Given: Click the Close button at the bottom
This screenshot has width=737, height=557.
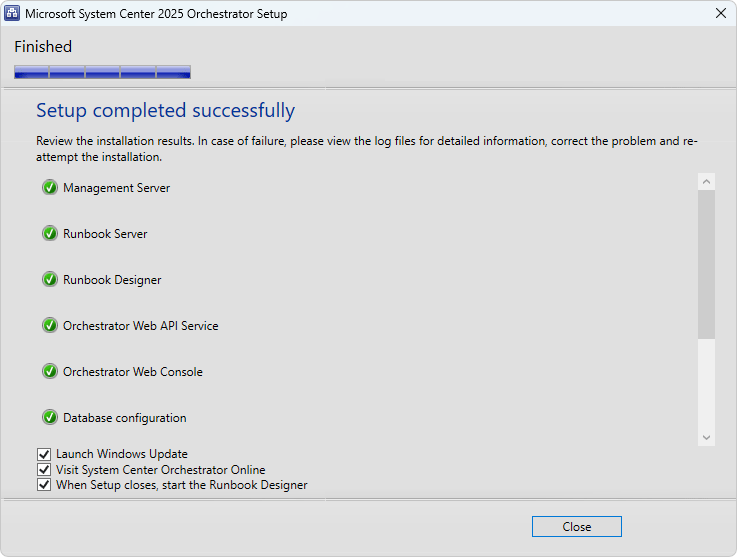Looking at the screenshot, I should 577,526.
